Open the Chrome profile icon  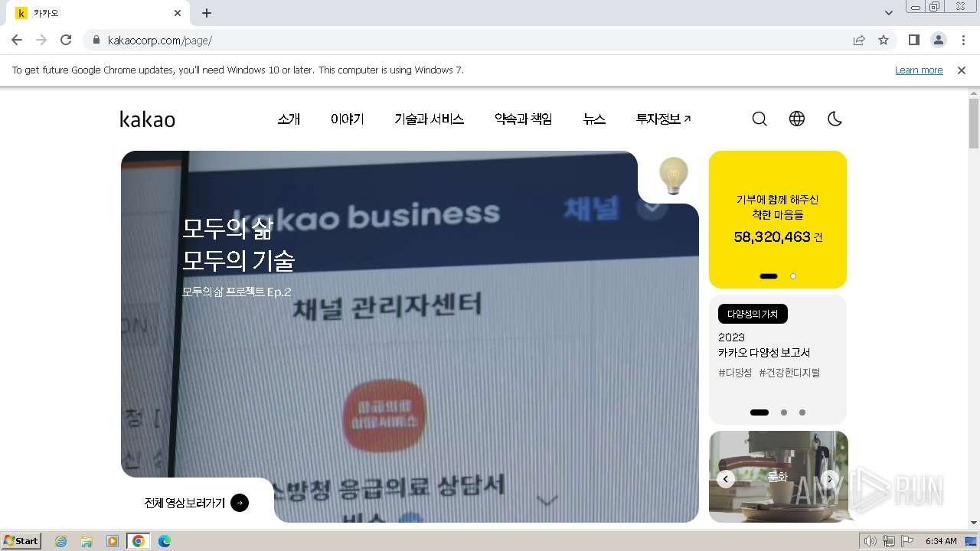(939, 40)
